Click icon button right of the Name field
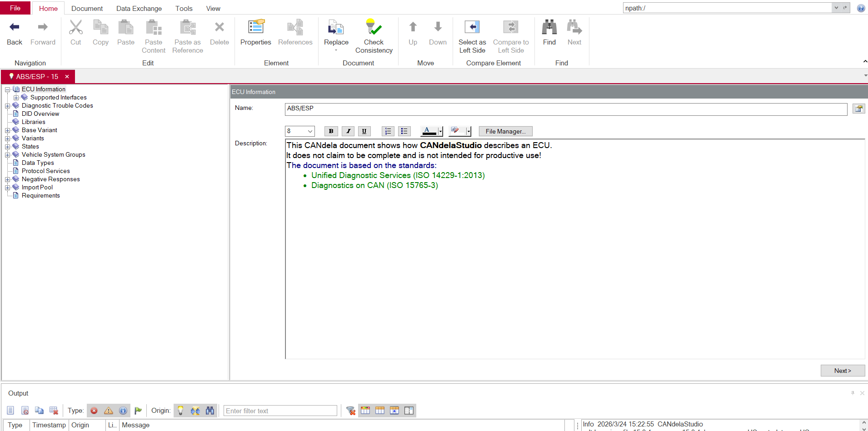 [858, 109]
